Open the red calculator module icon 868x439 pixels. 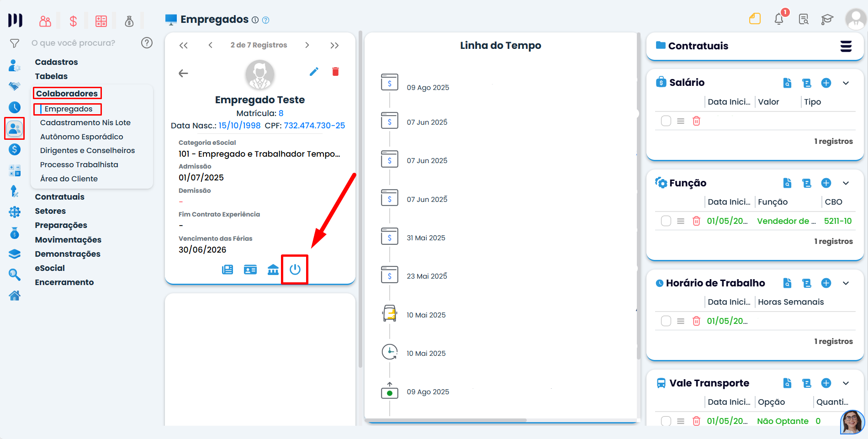101,21
